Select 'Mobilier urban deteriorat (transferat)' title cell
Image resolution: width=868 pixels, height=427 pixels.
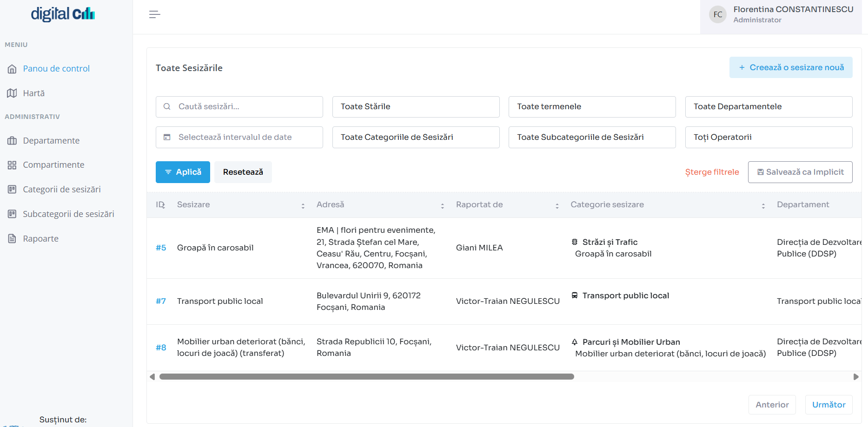(x=241, y=348)
